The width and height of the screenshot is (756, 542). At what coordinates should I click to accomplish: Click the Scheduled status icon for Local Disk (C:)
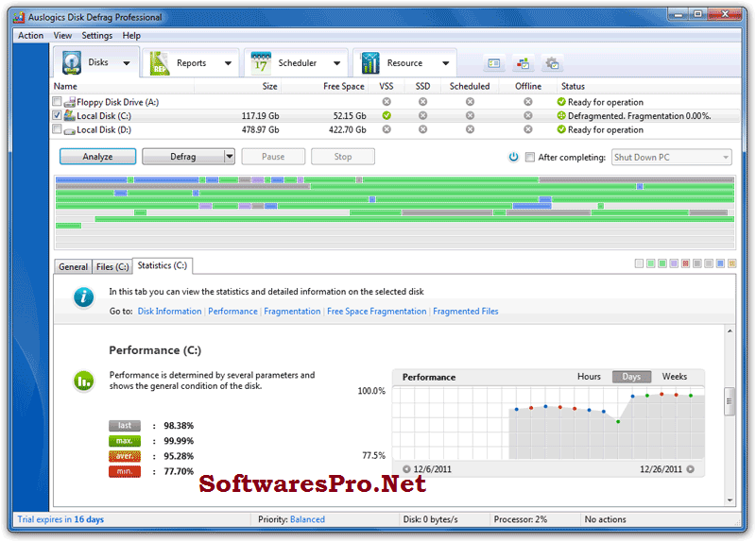coord(470,115)
